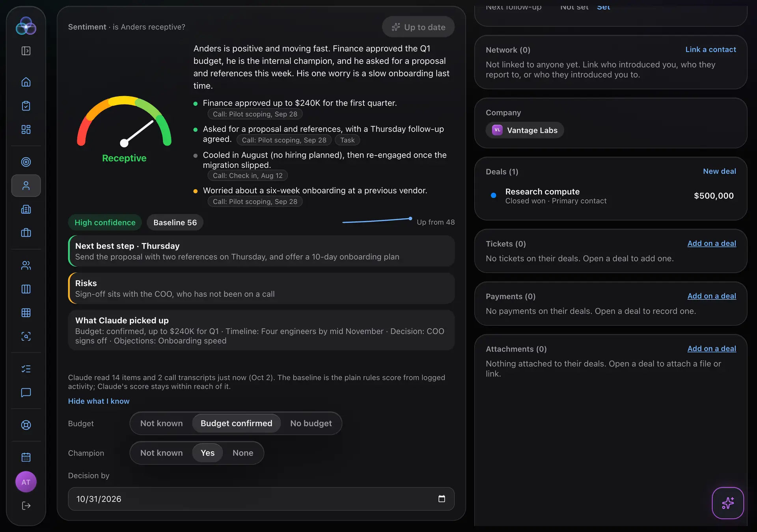The width and height of the screenshot is (757, 532).
Task: Open the chat message icon in the sidebar
Action: tap(26, 392)
